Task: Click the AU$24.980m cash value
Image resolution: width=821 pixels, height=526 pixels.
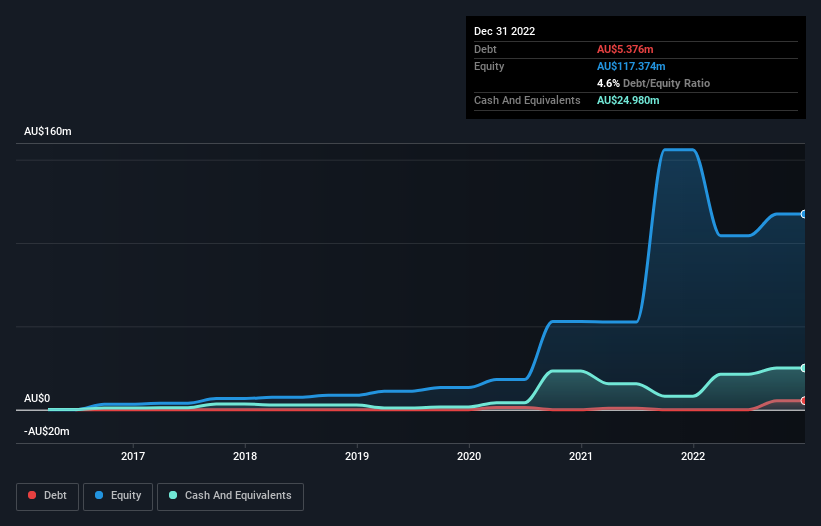Action: (628, 100)
